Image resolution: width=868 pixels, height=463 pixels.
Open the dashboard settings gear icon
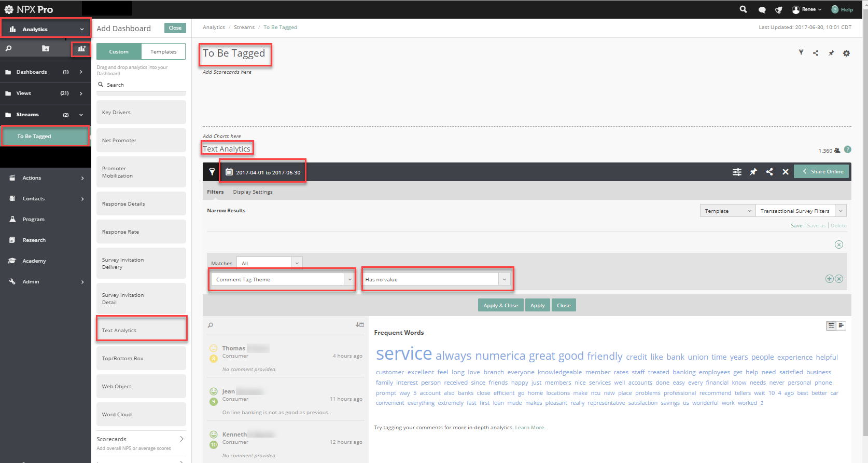(846, 53)
